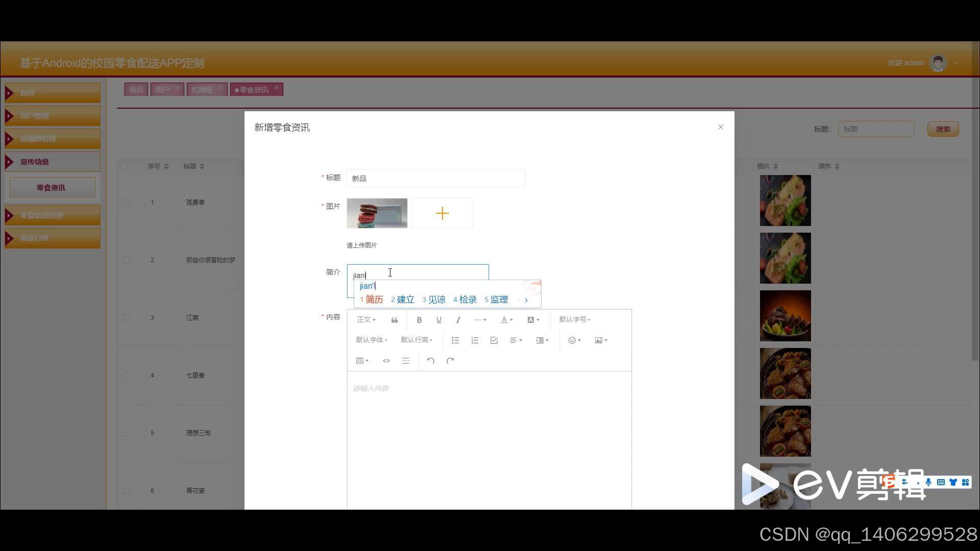Click the undo arrow in editor
Image resolution: width=980 pixels, height=551 pixels.
coord(431,361)
